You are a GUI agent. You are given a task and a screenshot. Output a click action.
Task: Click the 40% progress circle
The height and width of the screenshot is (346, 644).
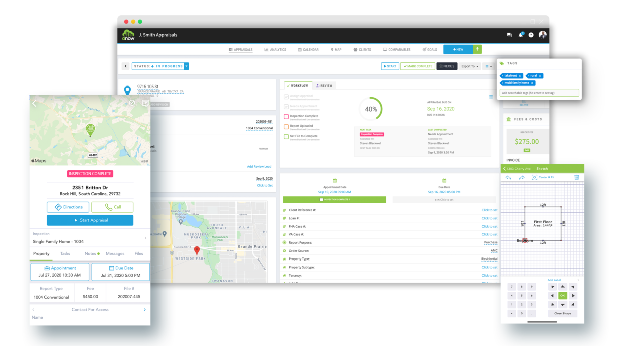[371, 109]
